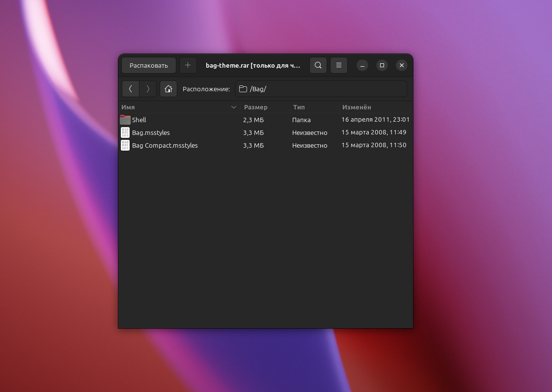Open the hamburger main menu
The height and width of the screenshot is (392, 552).
click(x=339, y=65)
